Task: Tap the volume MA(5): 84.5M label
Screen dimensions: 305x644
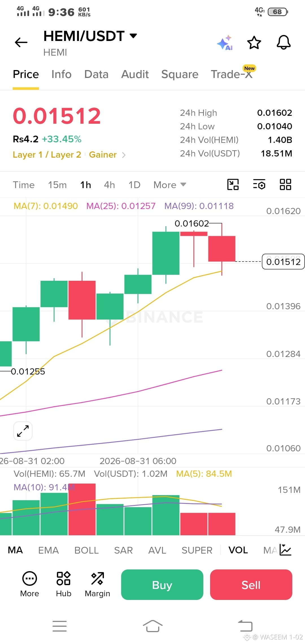Action: [x=204, y=474]
